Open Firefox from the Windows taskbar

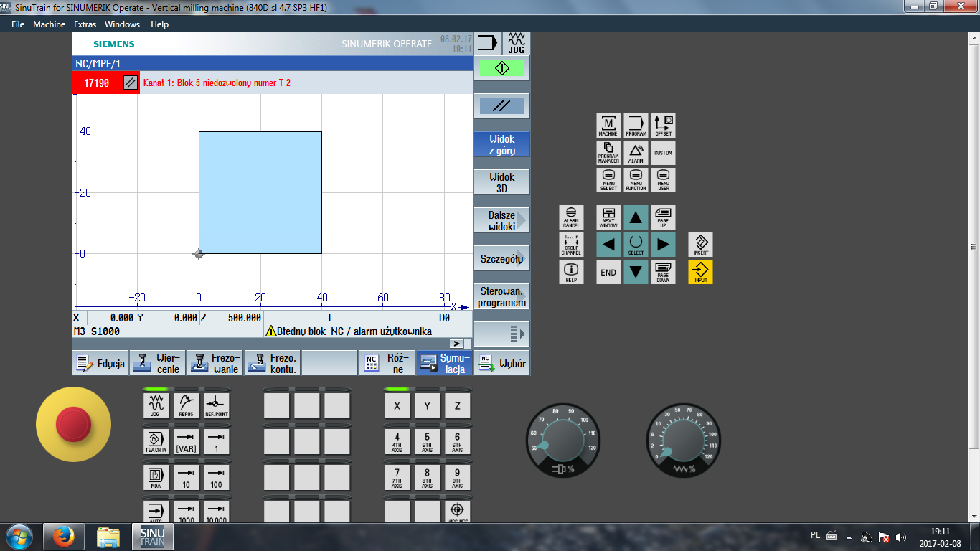(x=64, y=537)
